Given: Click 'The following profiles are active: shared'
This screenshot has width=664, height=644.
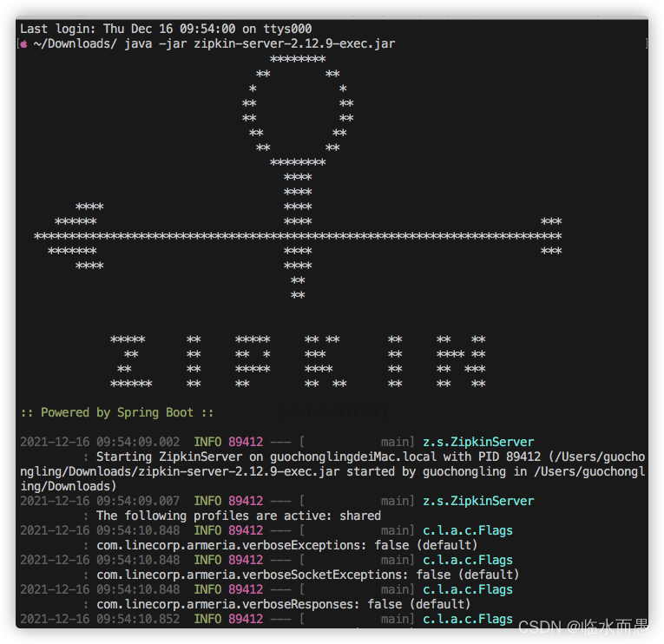Looking at the screenshot, I should [x=239, y=516].
